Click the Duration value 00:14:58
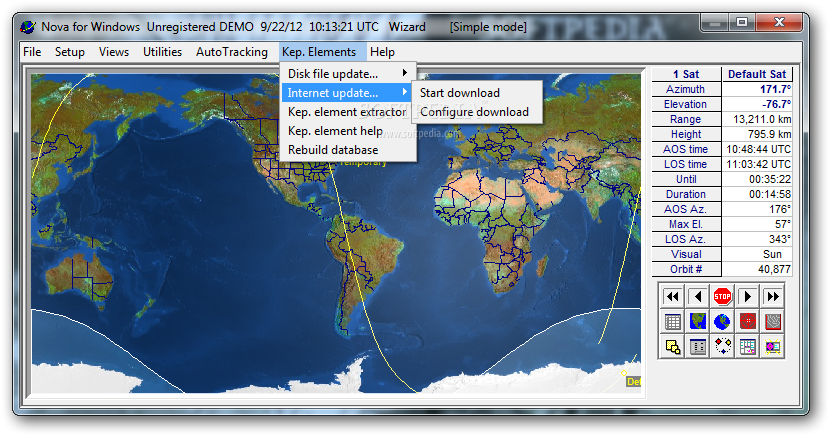 (x=757, y=194)
